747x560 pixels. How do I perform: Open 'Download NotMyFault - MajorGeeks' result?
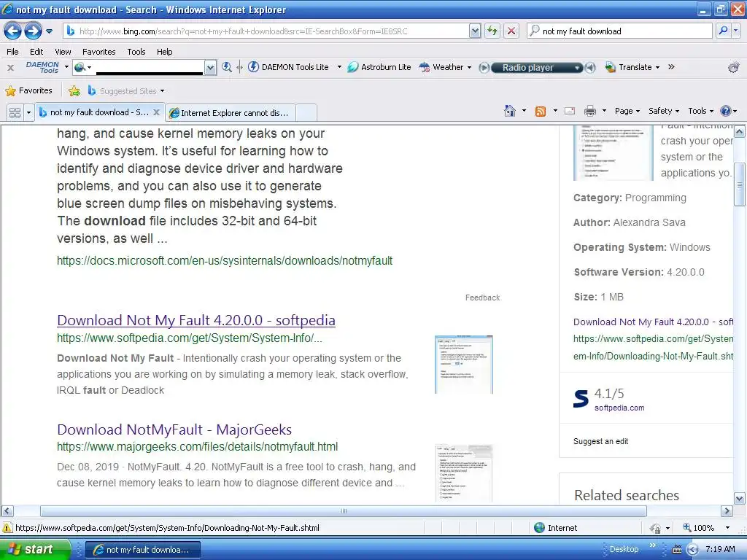pos(174,429)
